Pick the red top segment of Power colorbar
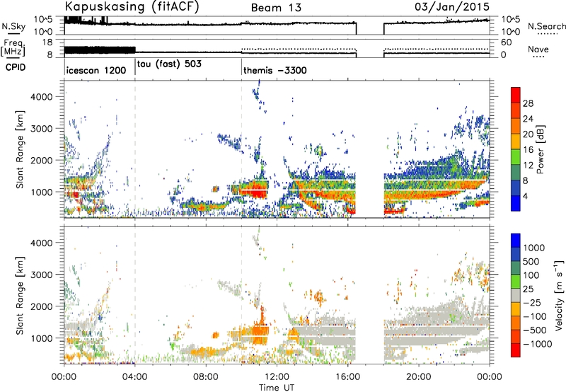 click(516, 96)
